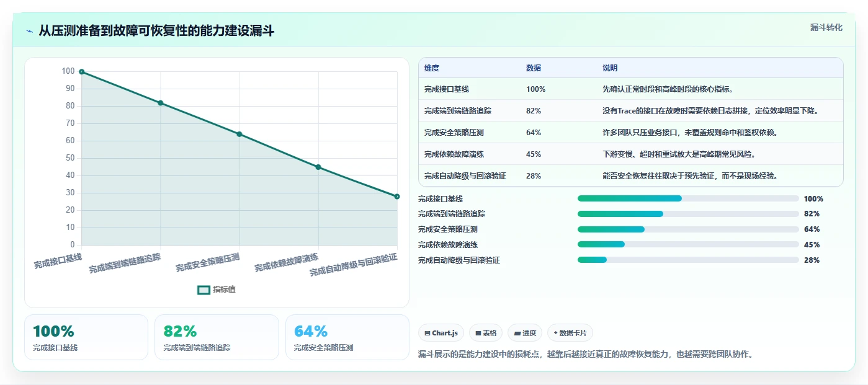Toggle the 指标值 legend swatch
868x385 pixels.
204,290
